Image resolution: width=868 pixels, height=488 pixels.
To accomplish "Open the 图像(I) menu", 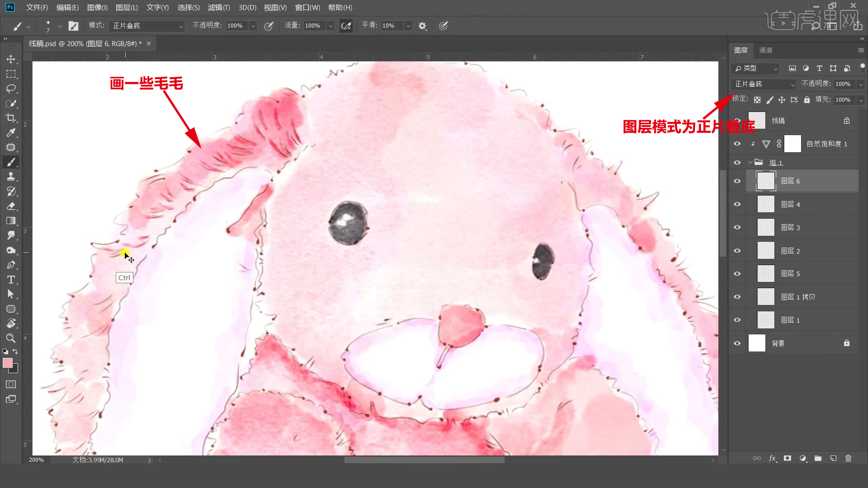I will click(x=97, y=8).
